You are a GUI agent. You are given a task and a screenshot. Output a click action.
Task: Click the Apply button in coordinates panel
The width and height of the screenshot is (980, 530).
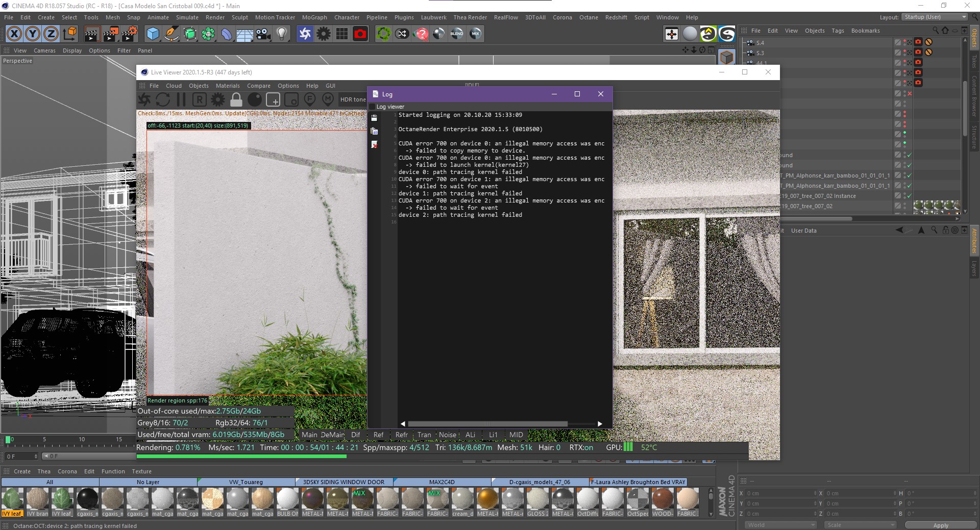[x=941, y=525]
